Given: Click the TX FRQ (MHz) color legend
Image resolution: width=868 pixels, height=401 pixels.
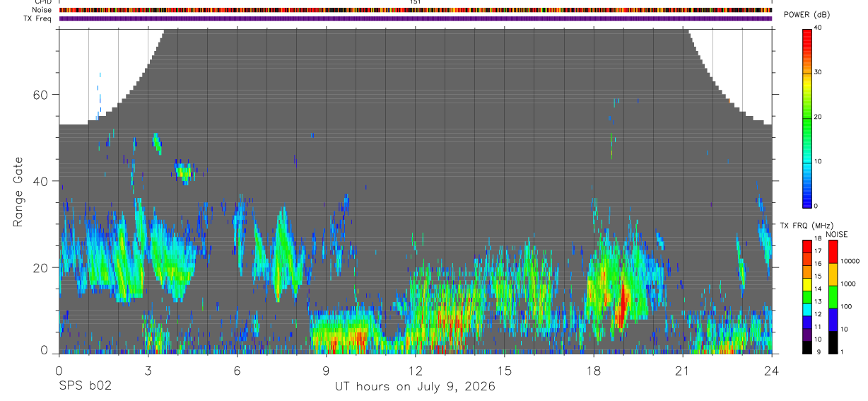Looking at the screenshot, I should coord(807,297).
